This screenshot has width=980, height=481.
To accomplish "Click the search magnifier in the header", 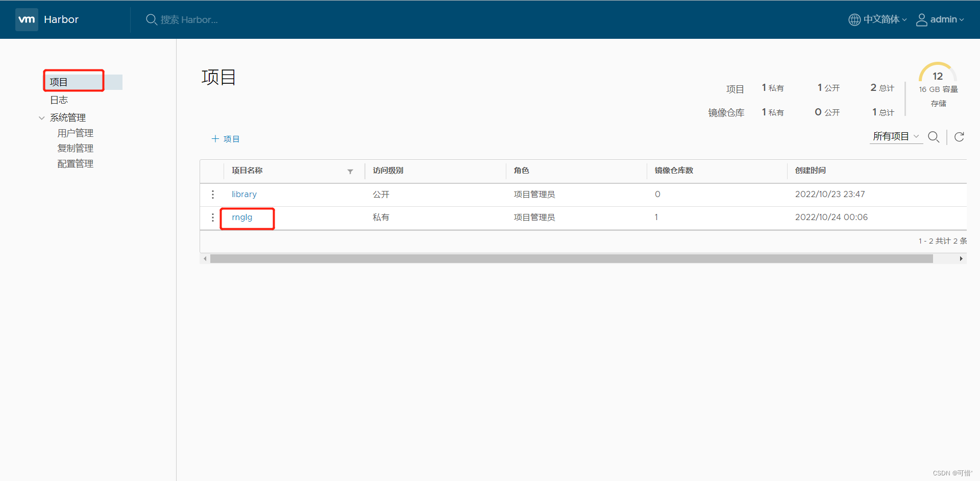I will pyautogui.click(x=151, y=19).
